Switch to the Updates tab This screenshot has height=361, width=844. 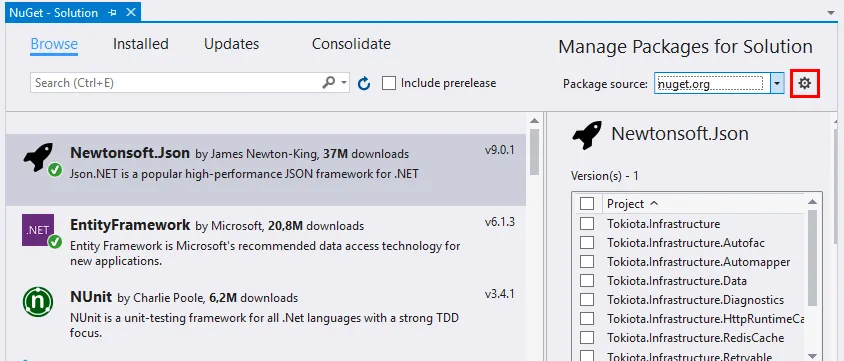pos(231,44)
